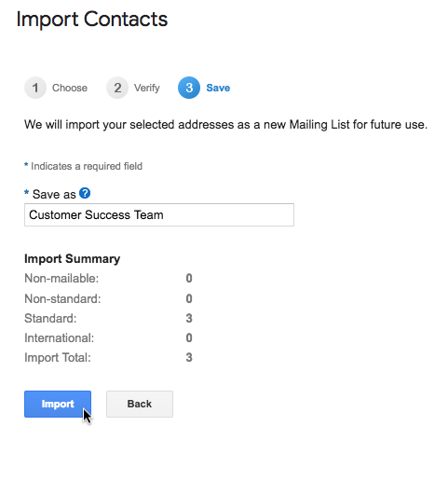This screenshot has width=448, height=495.
Task: Click the Back button
Action: pos(140,404)
